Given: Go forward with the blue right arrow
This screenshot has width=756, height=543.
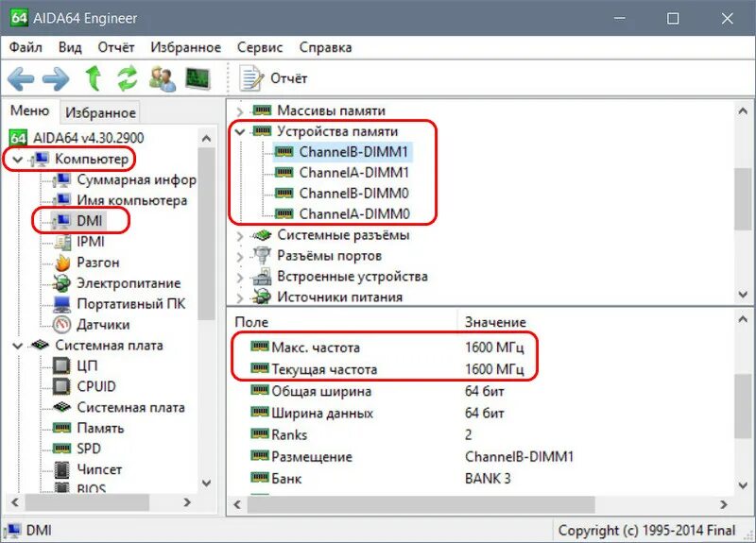Looking at the screenshot, I should coord(56,78).
